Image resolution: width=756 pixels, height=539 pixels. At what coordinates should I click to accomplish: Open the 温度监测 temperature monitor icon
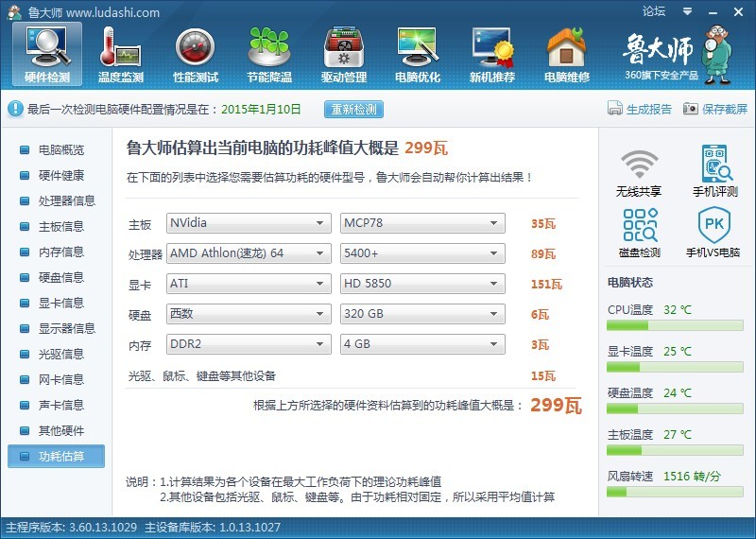click(x=121, y=54)
